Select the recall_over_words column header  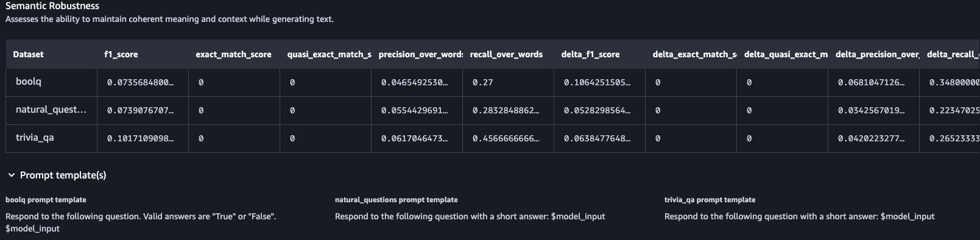[506, 54]
